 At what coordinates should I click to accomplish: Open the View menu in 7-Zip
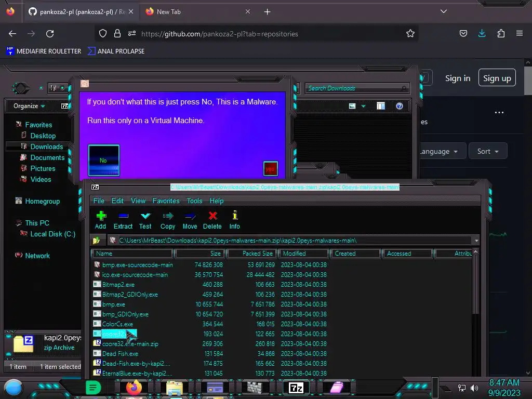[x=138, y=201]
